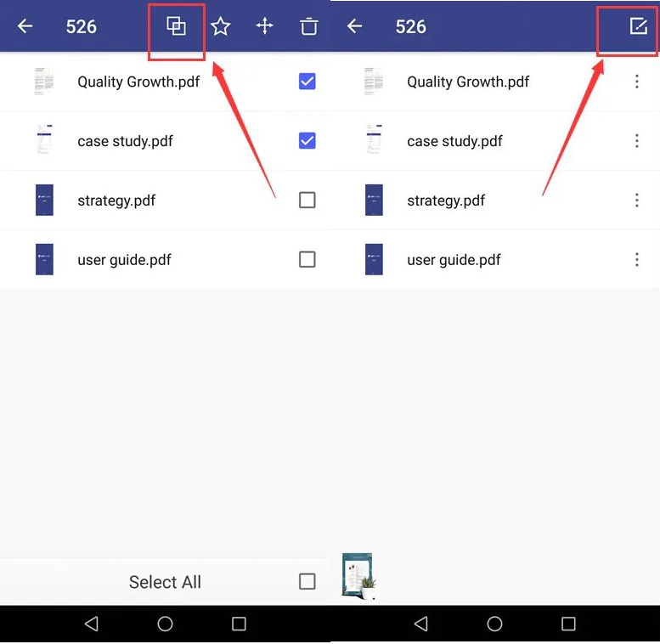Tap case study.pdf thumbnail in left panel

pos(44,139)
